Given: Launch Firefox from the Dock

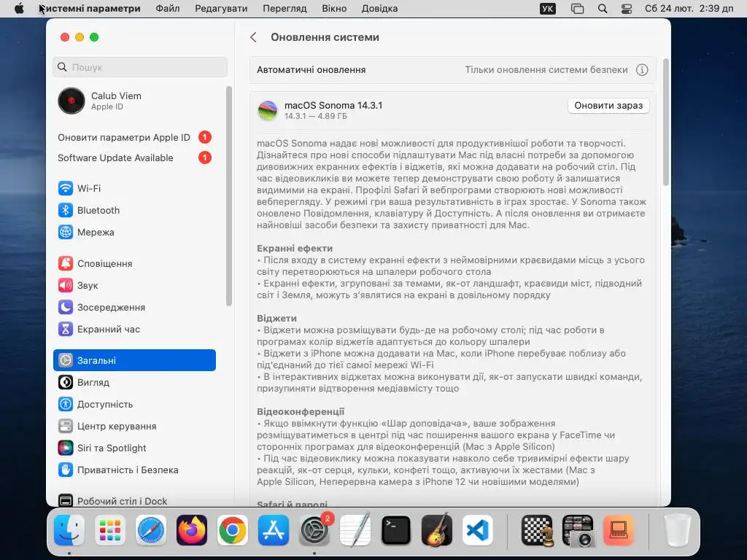Looking at the screenshot, I should pyautogui.click(x=192, y=530).
